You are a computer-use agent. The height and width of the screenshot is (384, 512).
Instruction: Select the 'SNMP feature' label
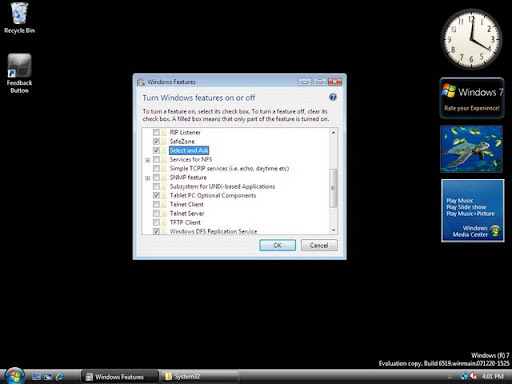point(188,177)
